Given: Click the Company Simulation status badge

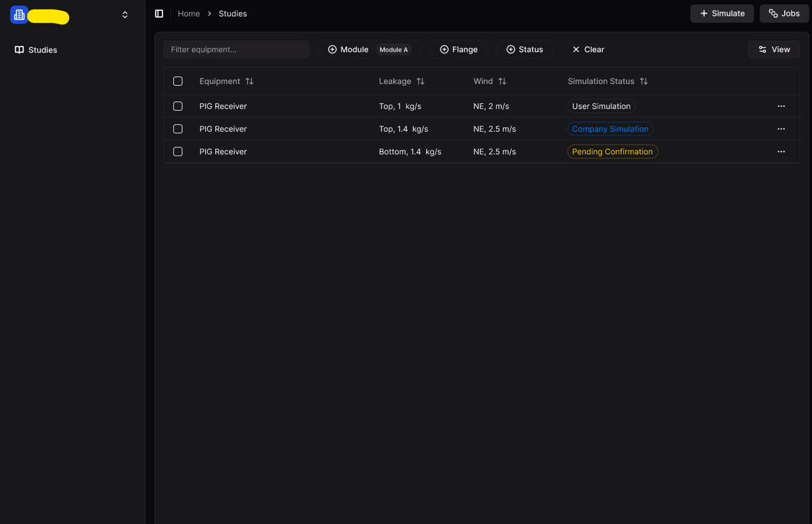Looking at the screenshot, I should (610, 128).
